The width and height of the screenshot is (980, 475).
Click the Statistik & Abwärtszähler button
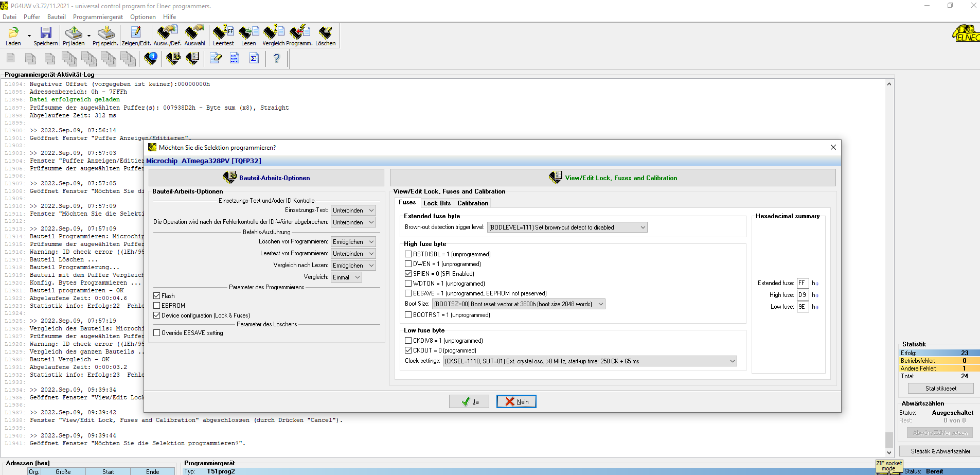click(940, 451)
